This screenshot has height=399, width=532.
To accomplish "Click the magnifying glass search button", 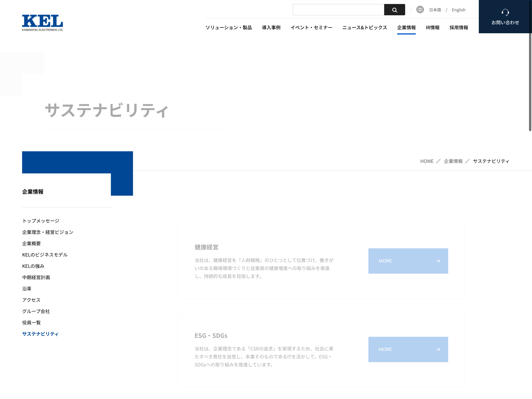I will 395,10.
